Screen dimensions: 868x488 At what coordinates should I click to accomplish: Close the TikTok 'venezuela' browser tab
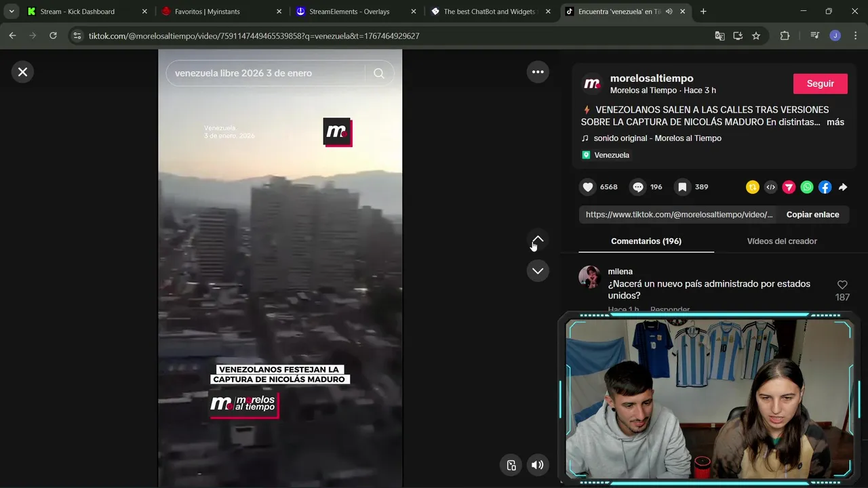pyautogui.click(x=683, y=12)
